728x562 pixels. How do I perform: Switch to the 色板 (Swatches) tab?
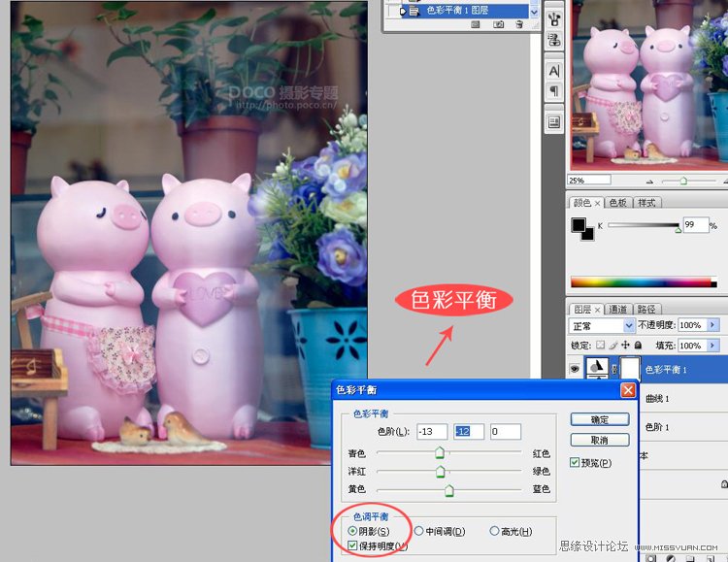tap(617, 203)
